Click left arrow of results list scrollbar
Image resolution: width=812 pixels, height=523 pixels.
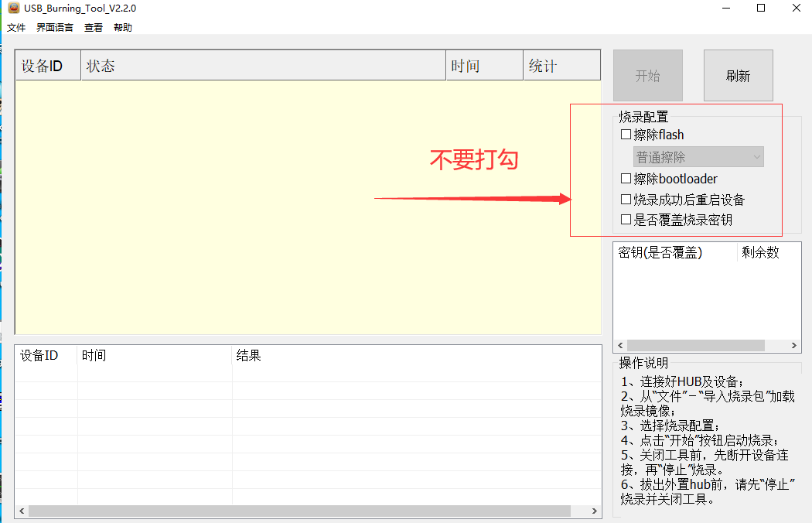(22, 511)
